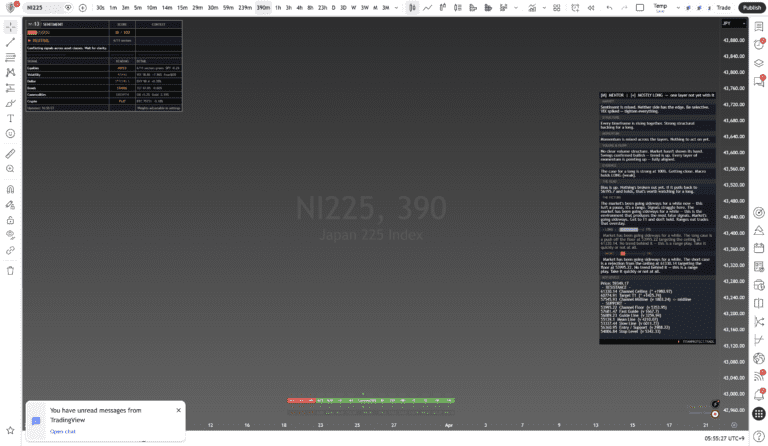Open time zone settings at 05:55:27 UTC+9

(724, 438)
